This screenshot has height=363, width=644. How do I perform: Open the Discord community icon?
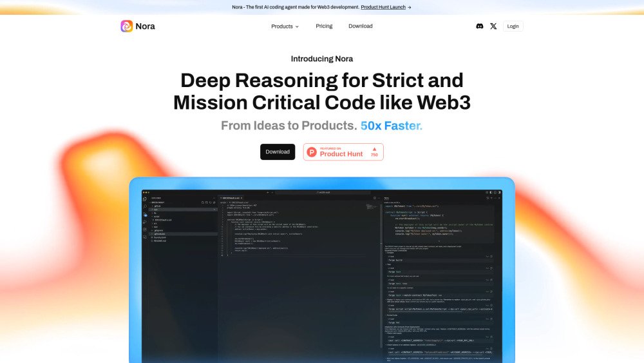click(x=479, y=26)
